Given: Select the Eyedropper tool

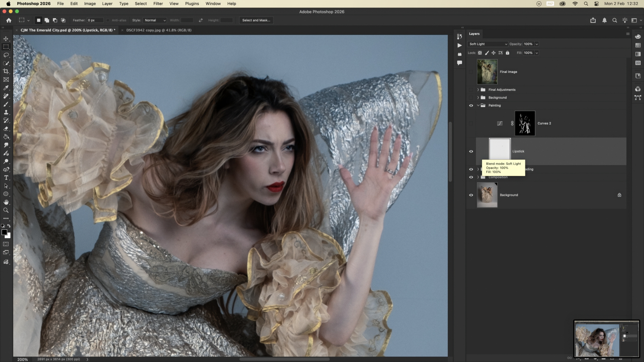Looking at the screenshot, I should 6,88.
